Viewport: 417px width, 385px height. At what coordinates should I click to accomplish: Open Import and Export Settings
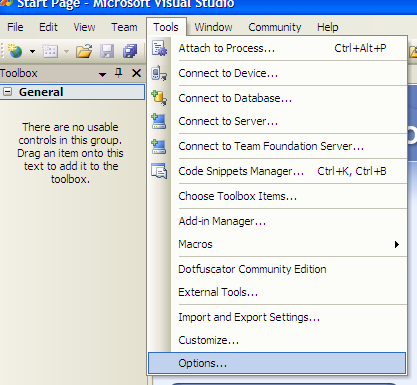click(277, 317)
